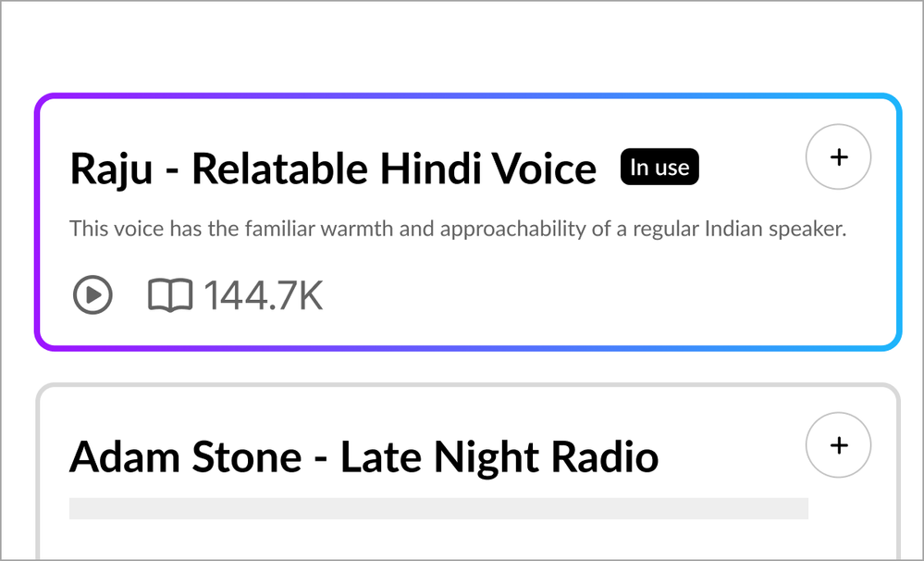Viewport: 924px width, 561px height.
Task: Click the 144.7K usage count
Action: 264,296
